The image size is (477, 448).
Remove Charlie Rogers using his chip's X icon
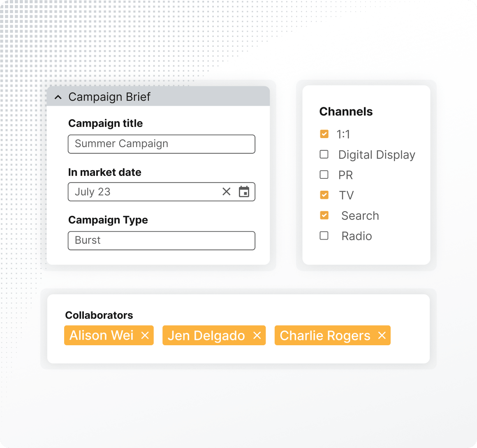[382, 335]
